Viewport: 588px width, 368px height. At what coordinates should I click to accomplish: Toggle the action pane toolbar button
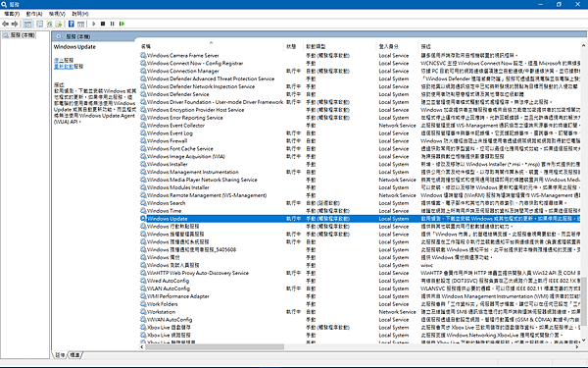(80, 24)
